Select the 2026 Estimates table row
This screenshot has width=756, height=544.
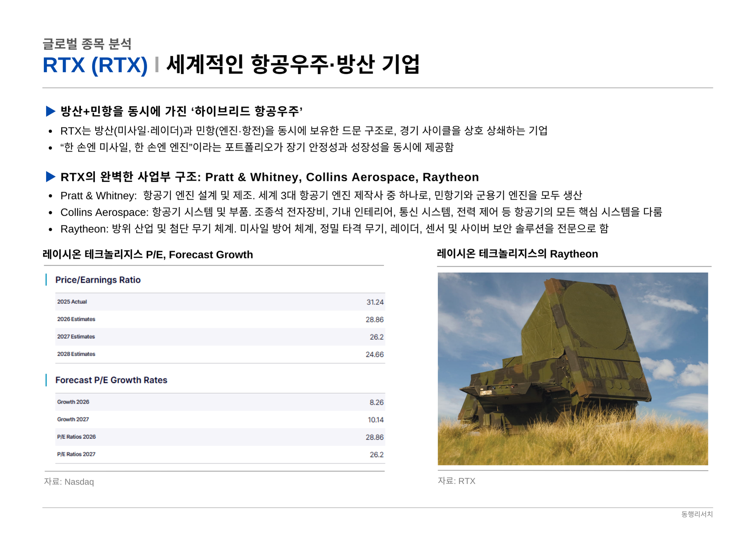220,319
